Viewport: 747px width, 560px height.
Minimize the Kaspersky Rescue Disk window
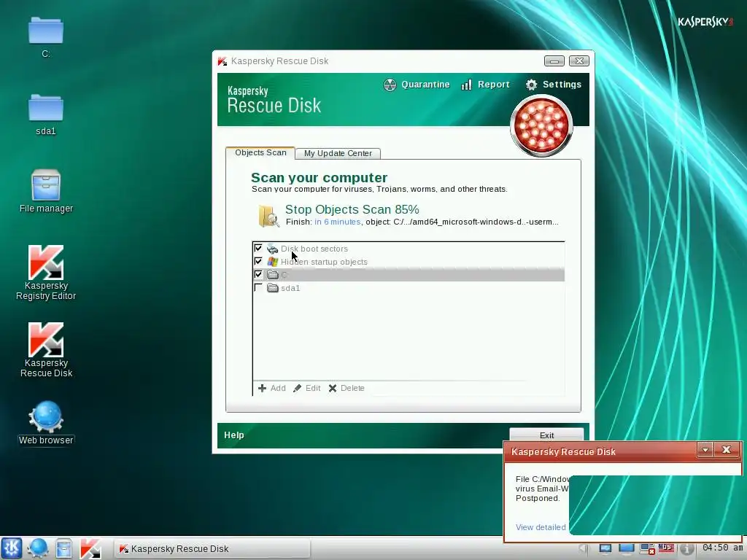[x=554, y=61]
